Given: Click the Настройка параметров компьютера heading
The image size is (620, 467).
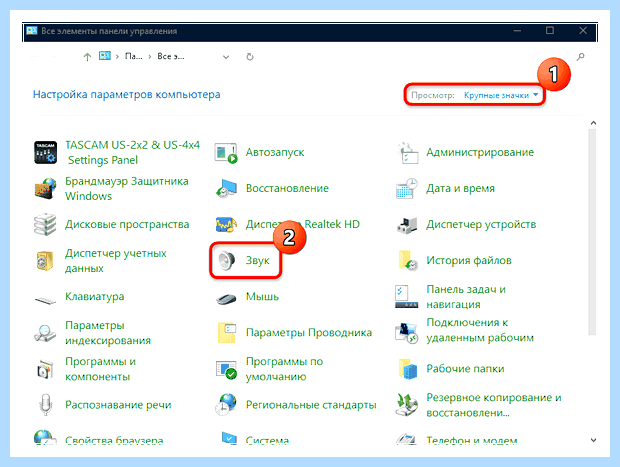Looking at the screenshot, I should [x=127, y=95].
